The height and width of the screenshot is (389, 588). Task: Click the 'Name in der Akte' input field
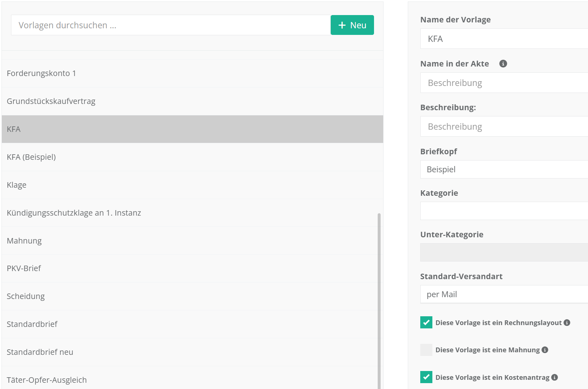point(504,83)
